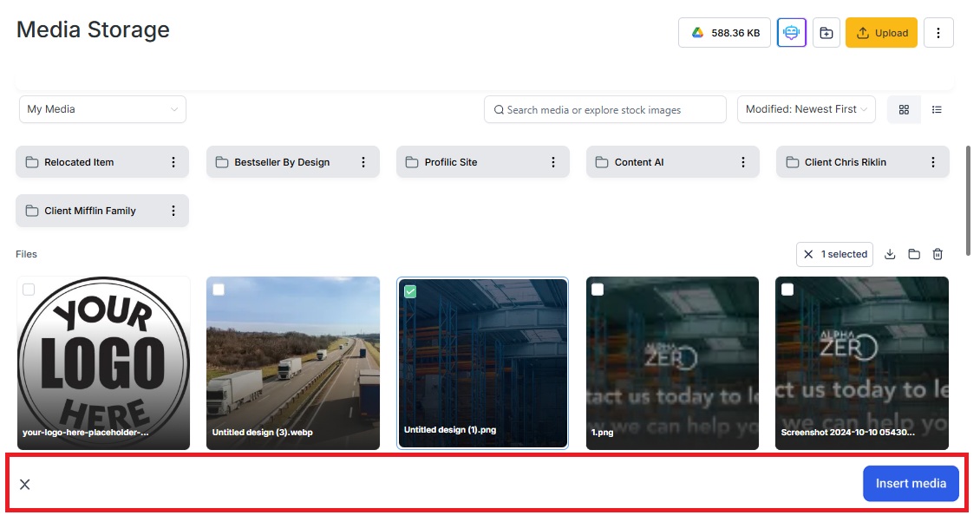
Task: Expand the My Media dropdown
Action: click(x=102, y=109)
